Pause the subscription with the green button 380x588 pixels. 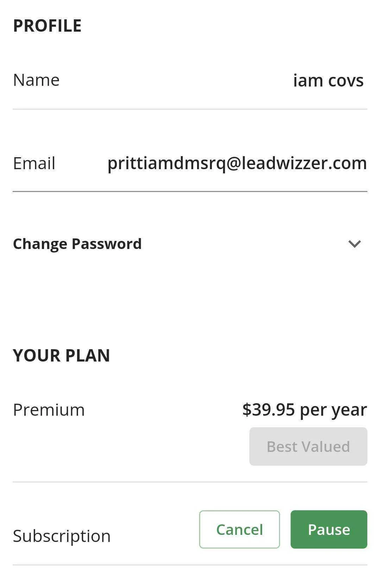329,529
